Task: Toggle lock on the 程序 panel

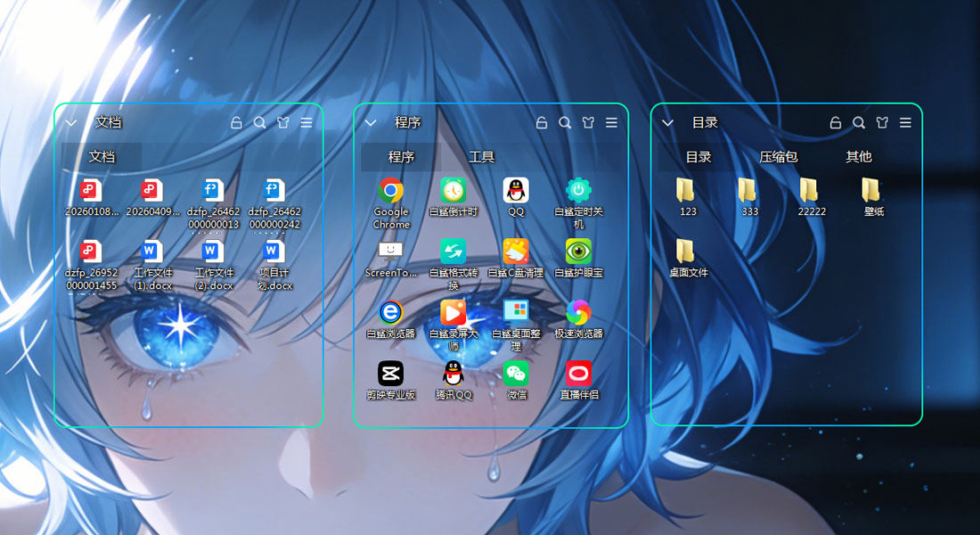Action: coord(542,123)
